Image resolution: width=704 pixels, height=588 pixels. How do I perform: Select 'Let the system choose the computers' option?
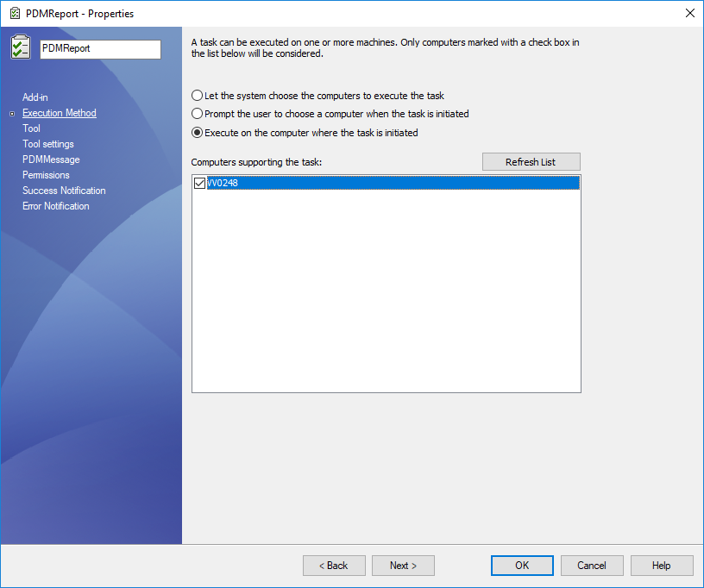click(x=198, y=96)
